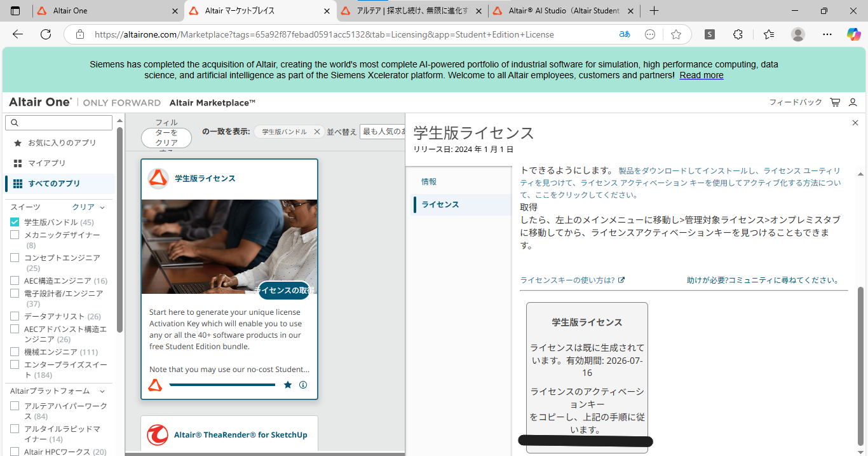Click the search magnifier in sidebar search box

15,123
